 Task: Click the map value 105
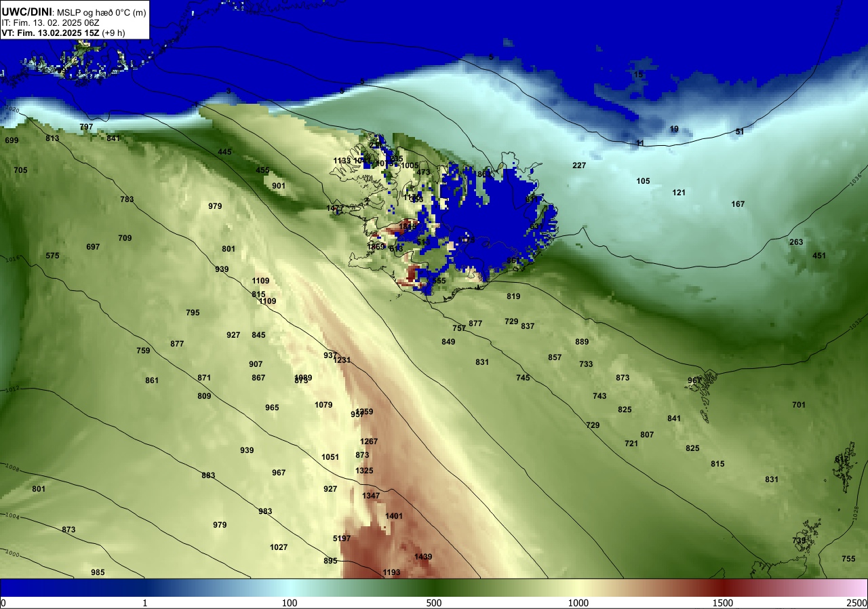point(643,181)
